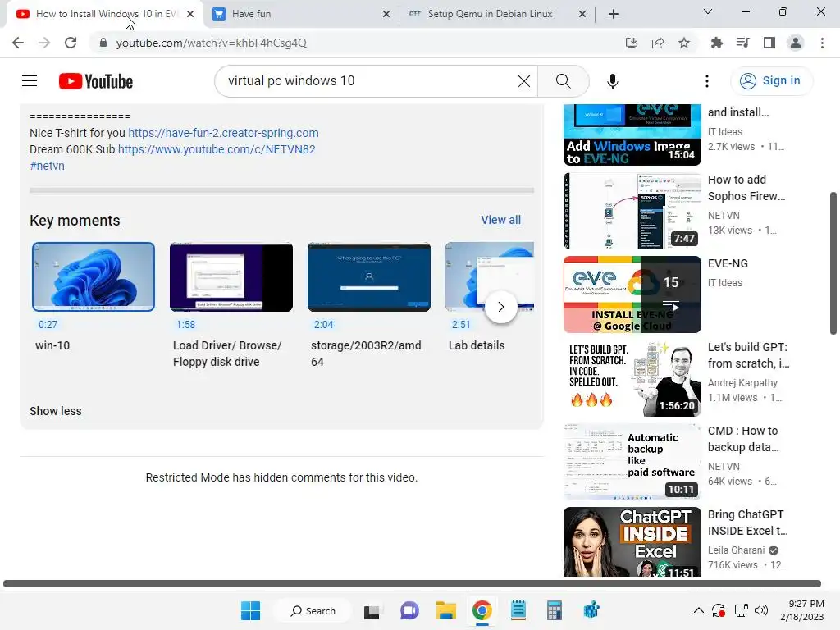Go back to the previous page
The height and width of the screenshot is (630, 840).
tap(18, 43)
